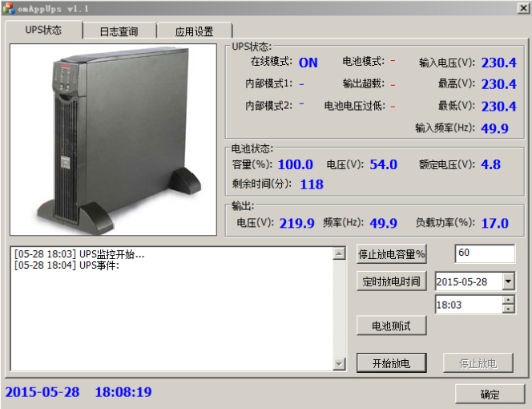Go to the 应用设置 tab
Viewport: 532px width, 409px height.
click(x=194, y=31)
